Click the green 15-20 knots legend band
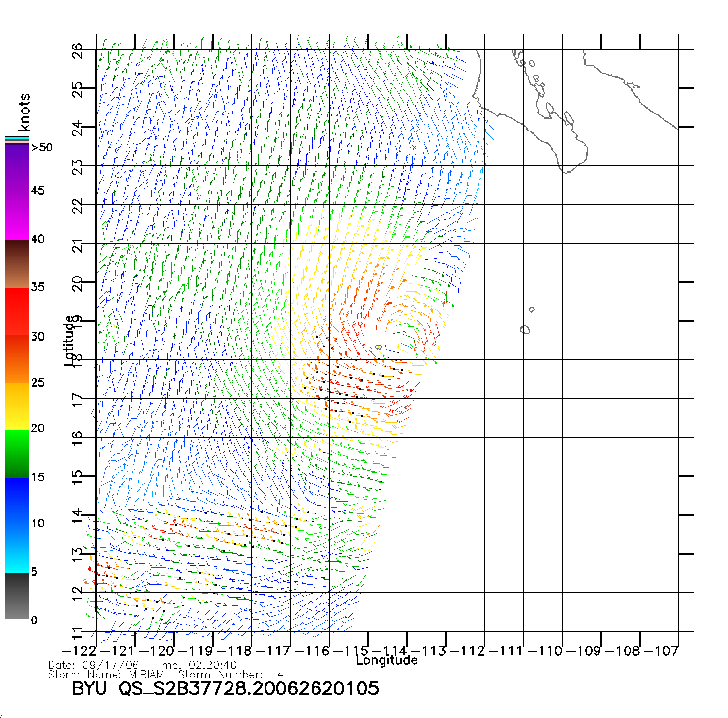728x718 pixels. pos(17,454)
